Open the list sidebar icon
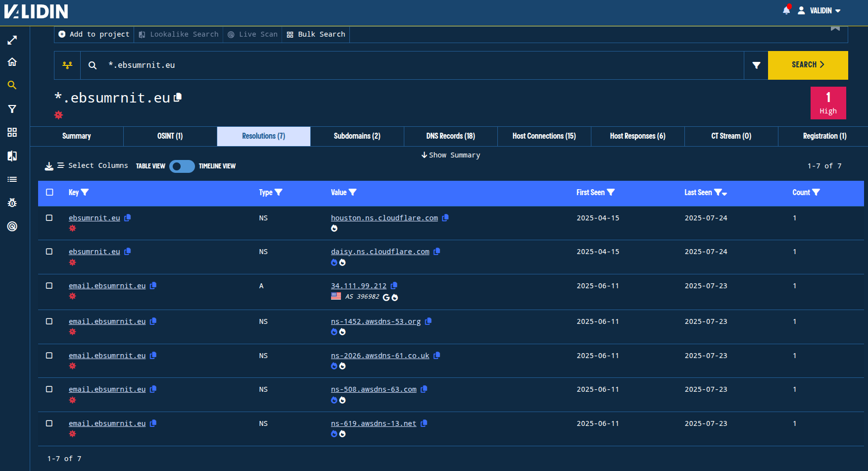This screenshot has width=868, height=471. (x=12, y=179)
